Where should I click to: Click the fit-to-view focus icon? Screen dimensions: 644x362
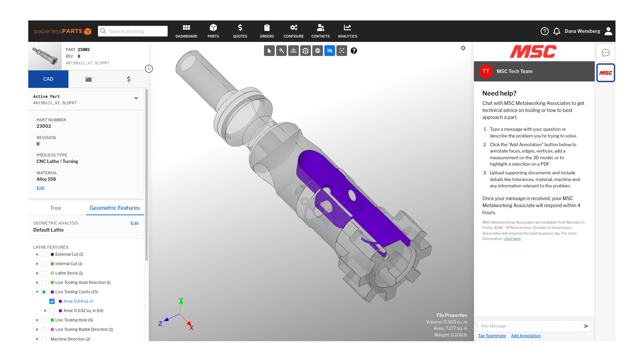[341, 51]
